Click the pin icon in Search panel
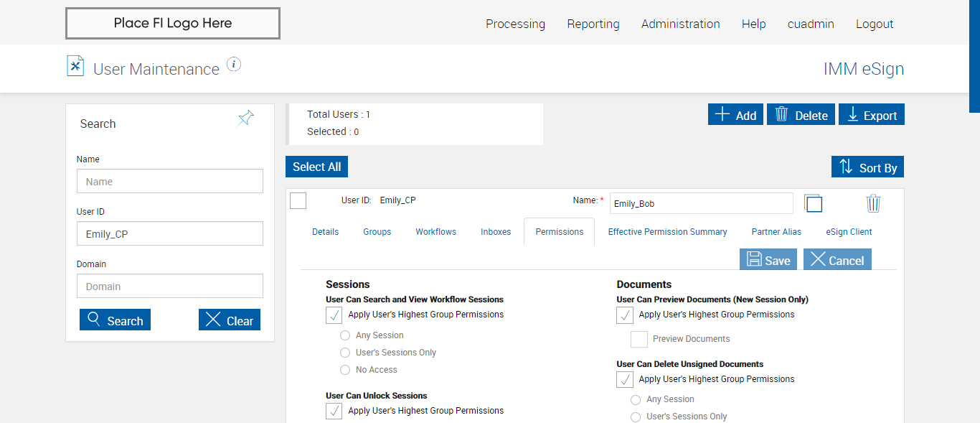 (x=246, y=118)
